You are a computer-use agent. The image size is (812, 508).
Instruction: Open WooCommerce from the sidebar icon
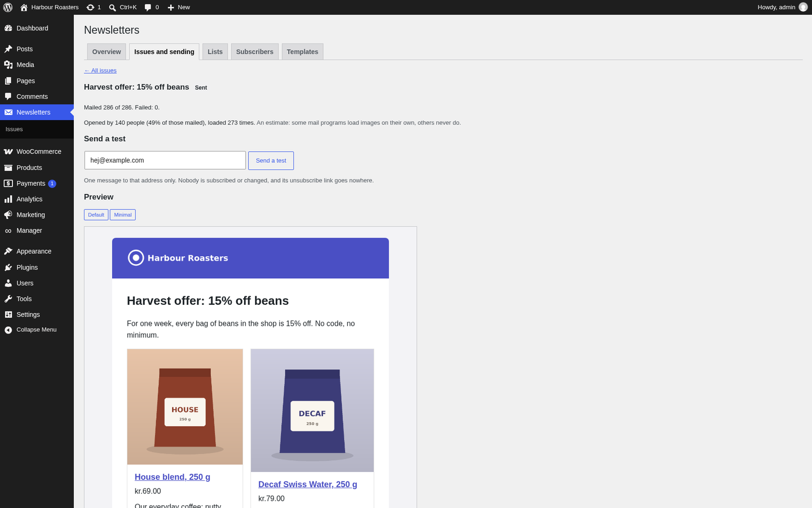[x=8, y=151]
